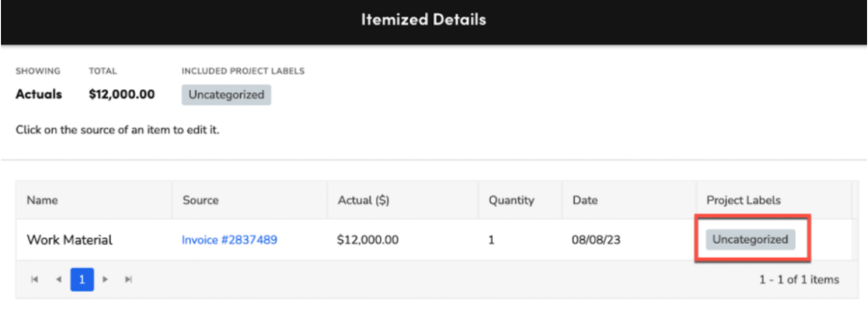Sort the table by the Source column
Screen dimensions: 868x317
[200, 200]
